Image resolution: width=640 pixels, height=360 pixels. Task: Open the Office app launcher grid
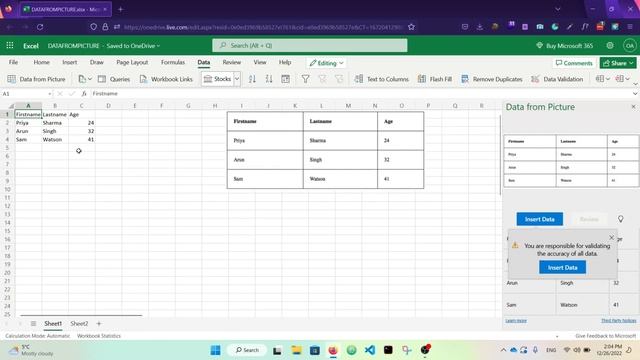tap(10, 45)
